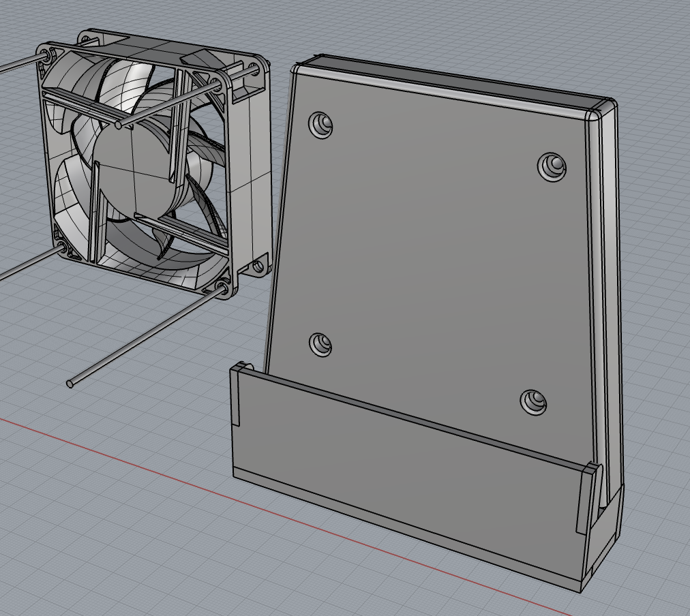690x616 pixels.
Task: Select the top-right screw hole on the bracket
Action: [551, 166]
